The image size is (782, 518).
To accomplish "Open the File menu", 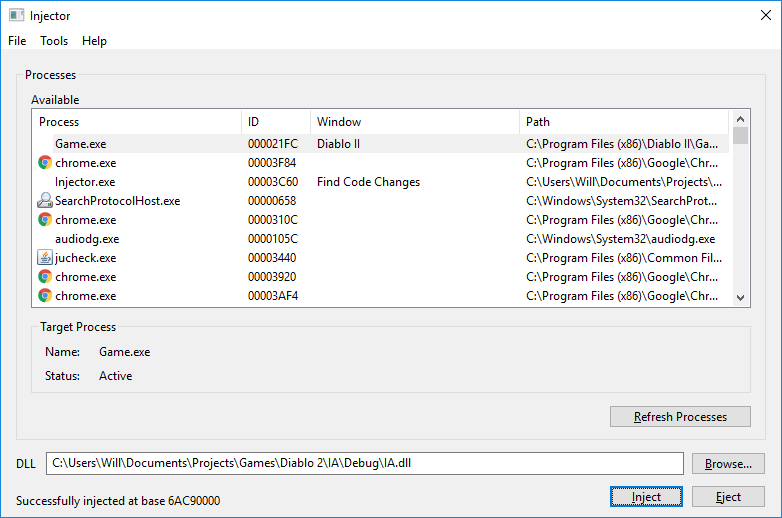I will point(17,41).
